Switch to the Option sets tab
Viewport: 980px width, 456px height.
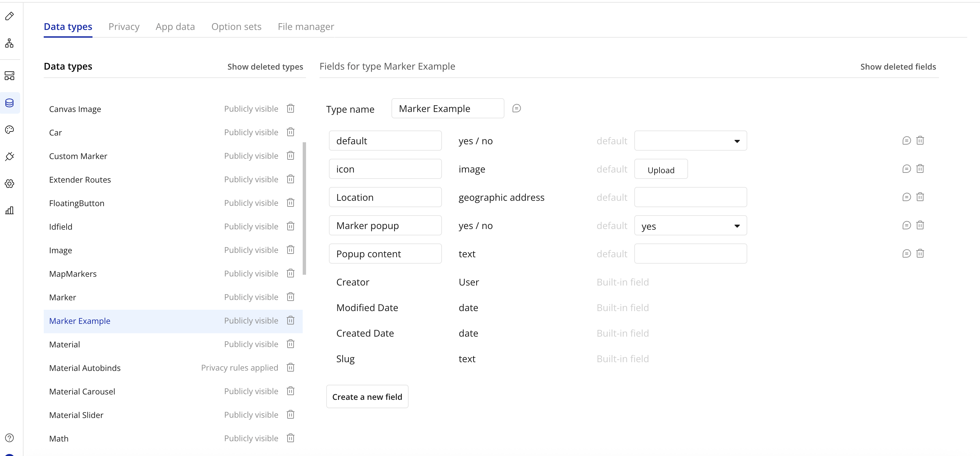(236, 27)
